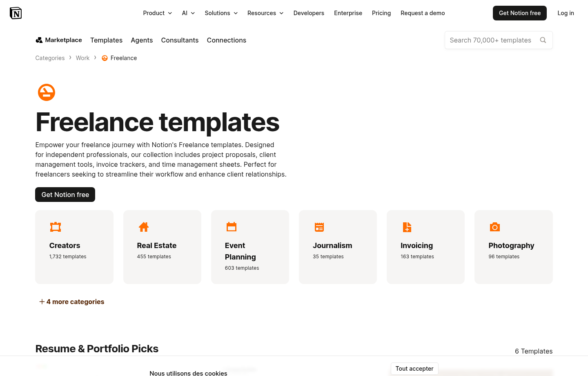This screenshot has width=588, height=376.
Task: Click the search magnifier icon
Action: 543,40
